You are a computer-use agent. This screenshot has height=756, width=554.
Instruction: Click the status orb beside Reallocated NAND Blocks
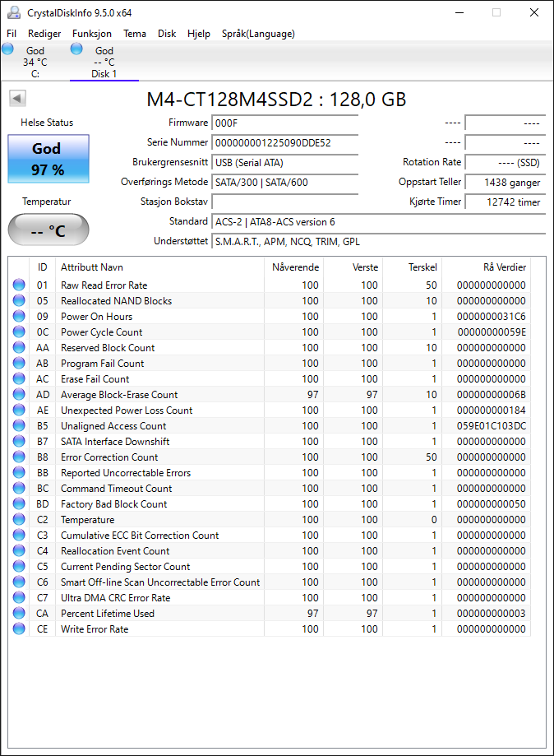click(x=19, y=300)
